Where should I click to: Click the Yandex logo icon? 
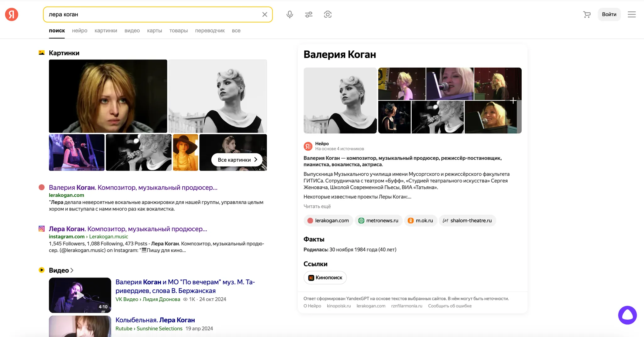pyautogui.click(x=12, y=14)
